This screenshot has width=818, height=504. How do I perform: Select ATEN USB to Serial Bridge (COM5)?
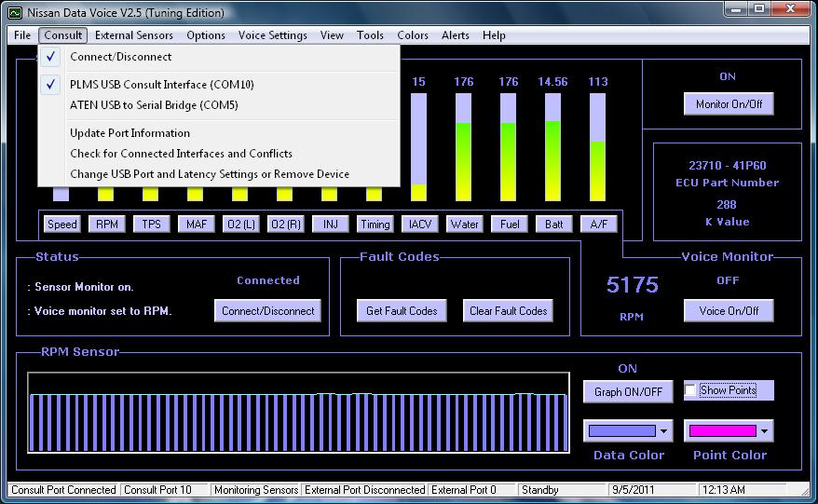219,105
